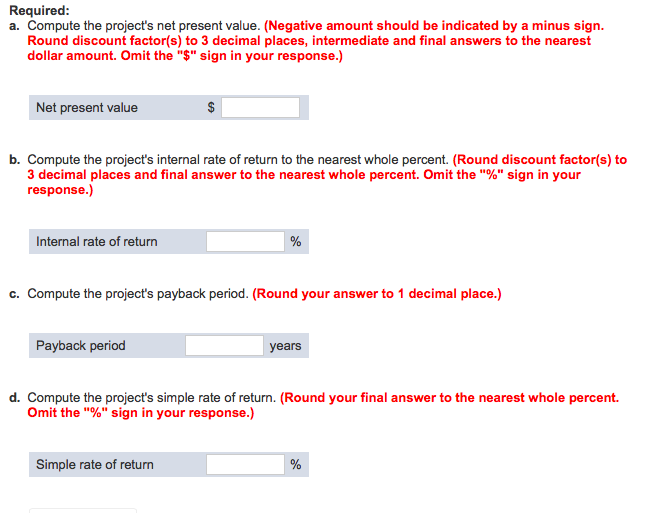Focus the Payback period answer field
Viewport: 672px width, 513px height.
pos(224,345)
